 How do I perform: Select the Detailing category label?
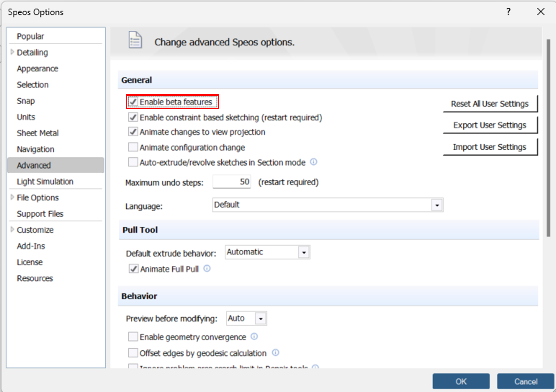tap(32, 52)
